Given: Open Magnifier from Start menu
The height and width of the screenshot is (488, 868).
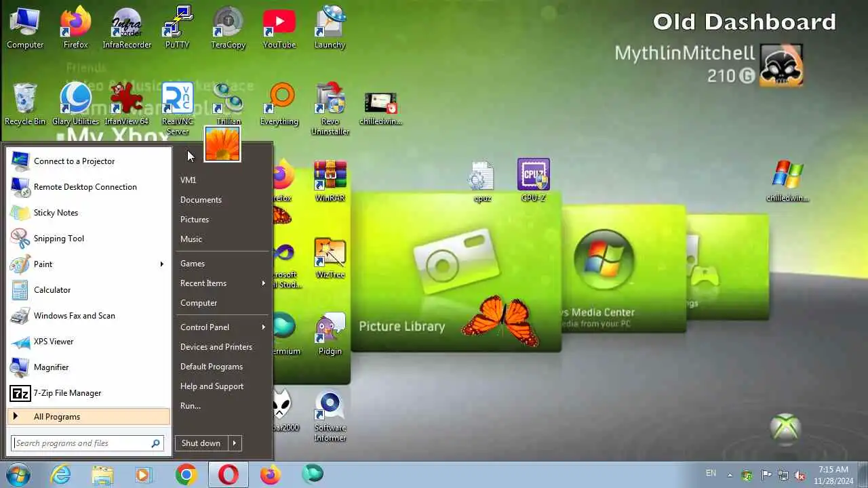Looking at the screenshot, I should click(89, 367).
